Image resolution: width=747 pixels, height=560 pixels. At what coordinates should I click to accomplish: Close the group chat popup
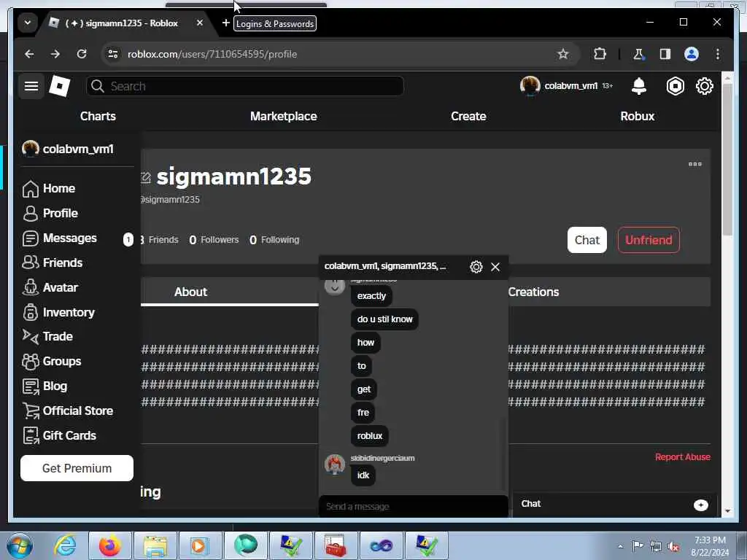point(495,267)
